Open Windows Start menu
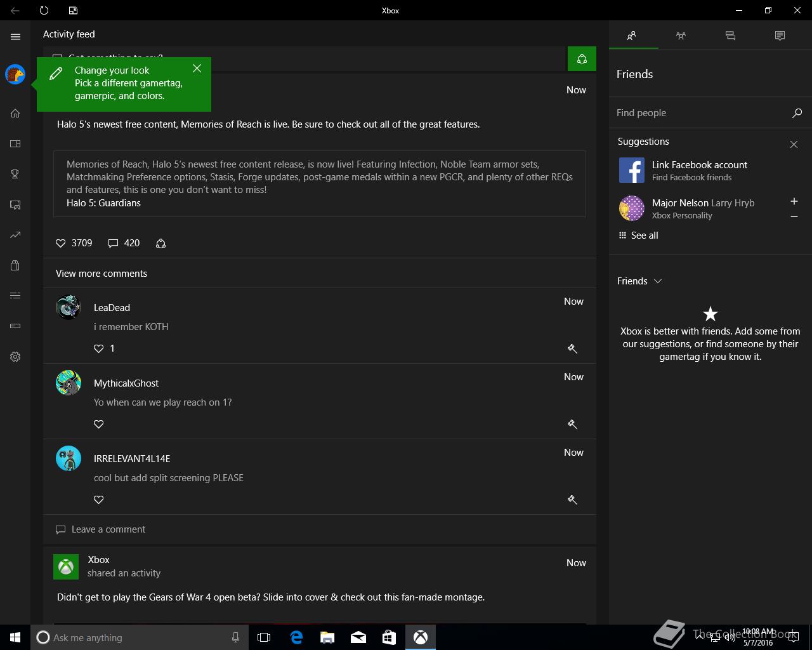812x650 pixels. (15, 637)
